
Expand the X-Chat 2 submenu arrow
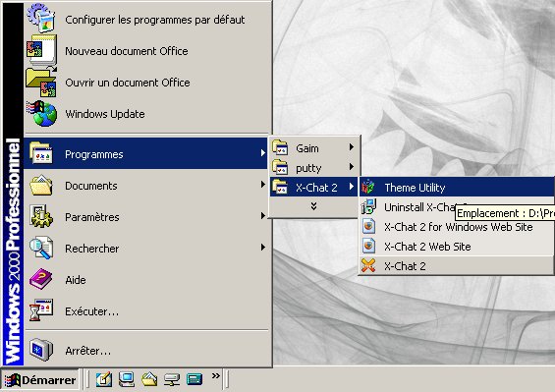(351, 186)
